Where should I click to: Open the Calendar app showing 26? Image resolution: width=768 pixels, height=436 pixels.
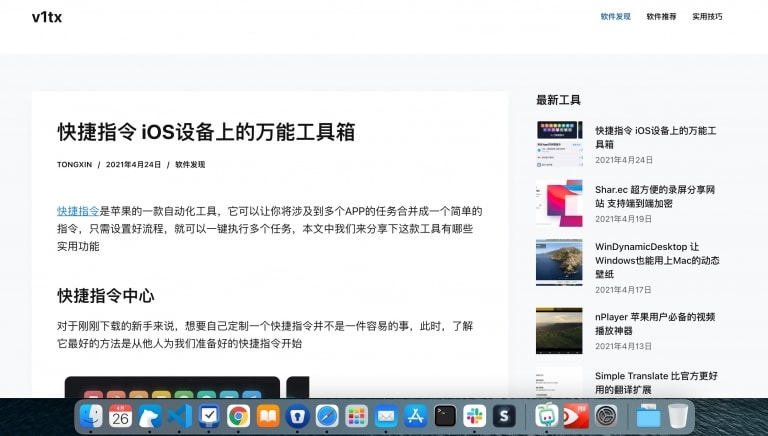coord(120,416)
